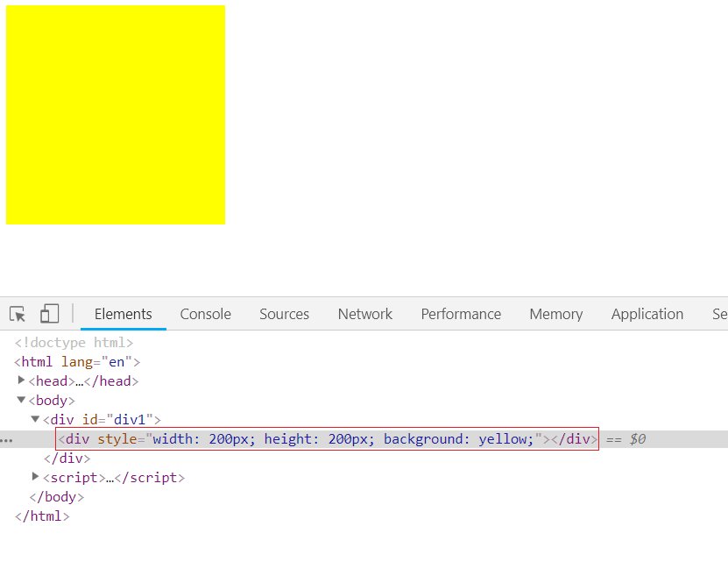Select the Elements tab

(123, 314)
